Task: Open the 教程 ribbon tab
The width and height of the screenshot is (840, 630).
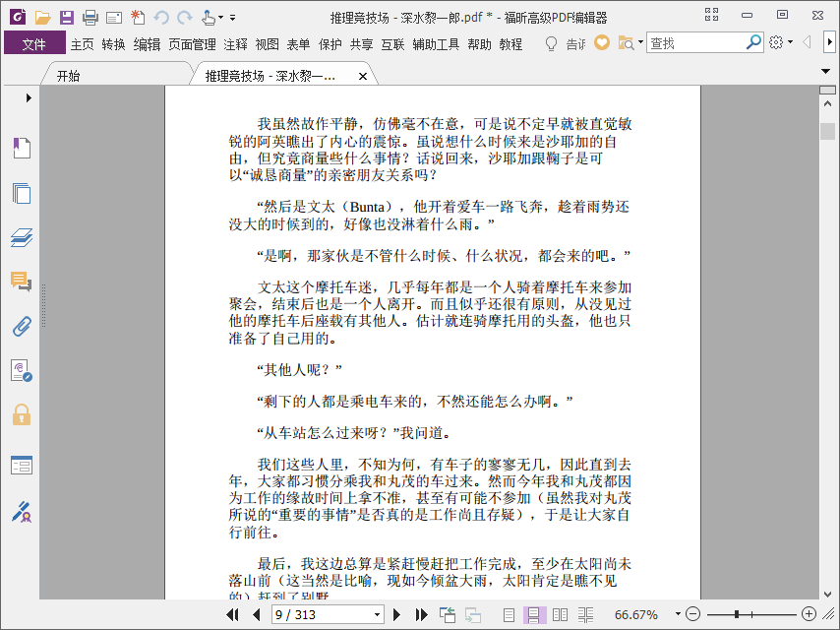Action: (x=510, y=44)
